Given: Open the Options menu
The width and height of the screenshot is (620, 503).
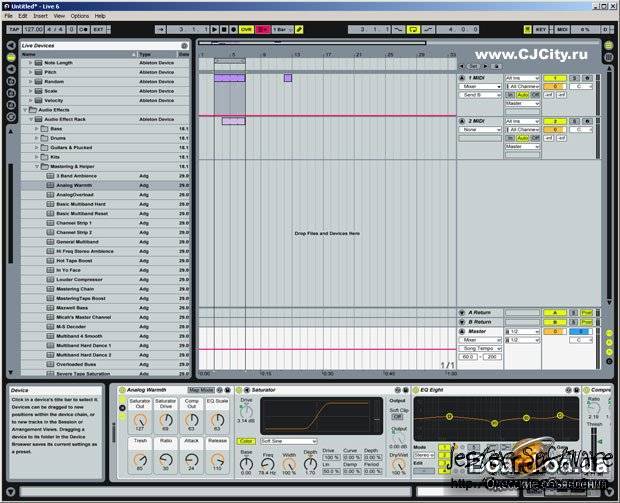Looking at the screenshot, I should tap(80, 16).
